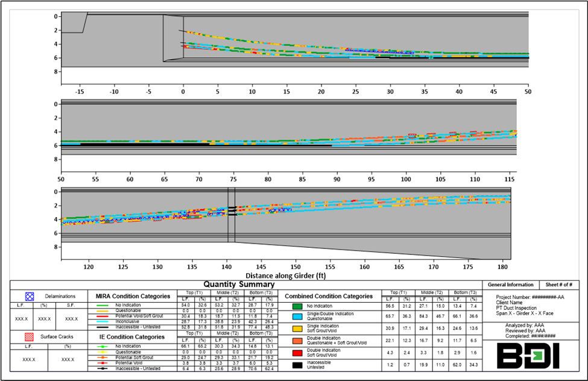Click the Quantity Summary title
Screen dimensions: 588x381
(x=239, y=285)
